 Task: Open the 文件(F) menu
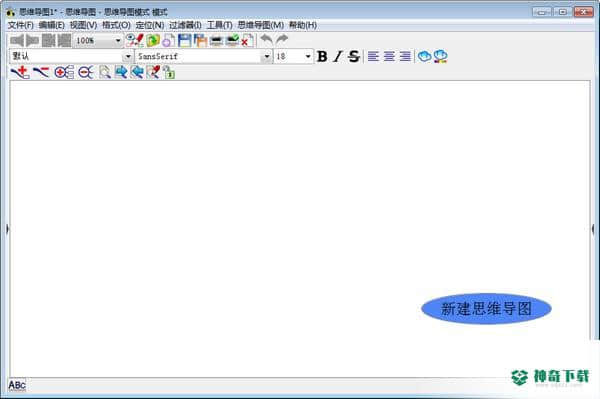click(x=21, y=25)
